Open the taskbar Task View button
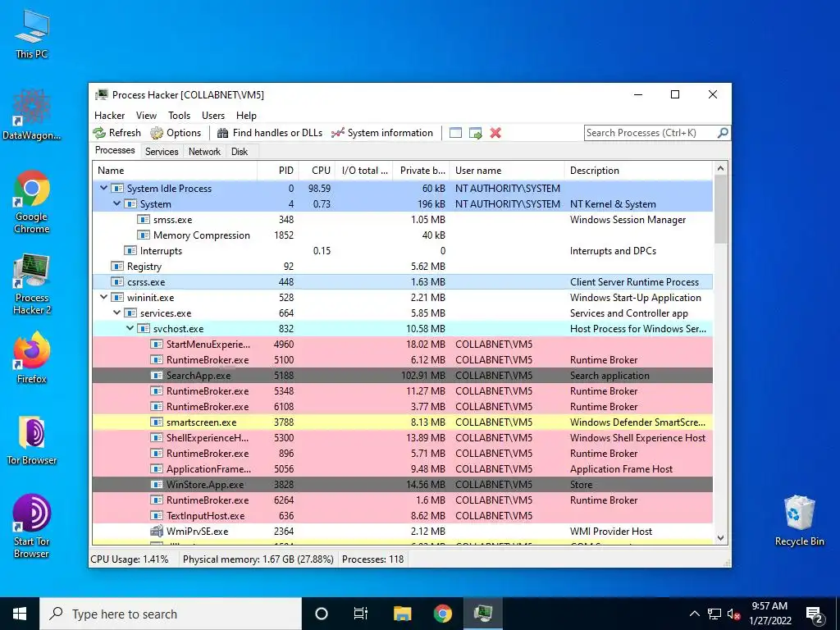Viewport: 840px width, 630px height. coord(361,614)
